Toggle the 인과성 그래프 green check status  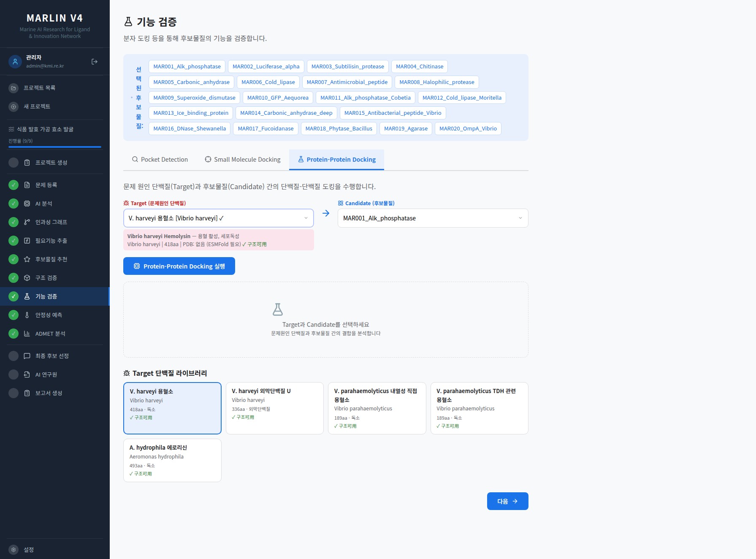tap(14, 222)
